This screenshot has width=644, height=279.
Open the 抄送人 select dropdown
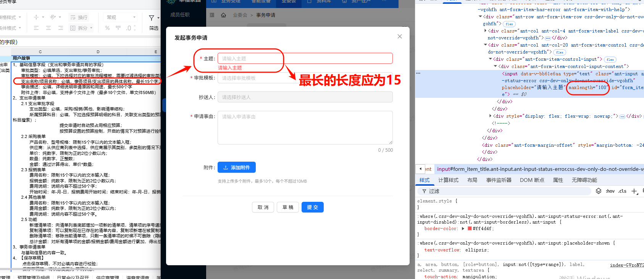(305, 97)
